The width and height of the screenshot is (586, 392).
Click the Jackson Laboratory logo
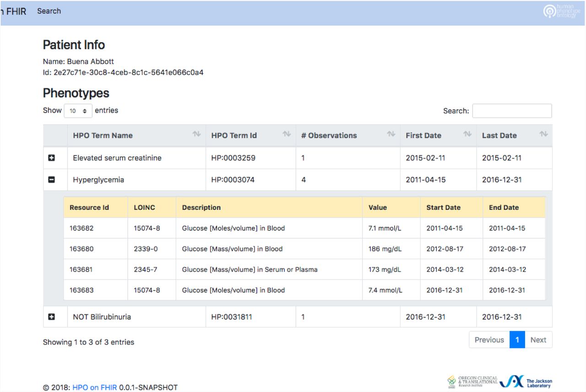click(x=526, y=381)
